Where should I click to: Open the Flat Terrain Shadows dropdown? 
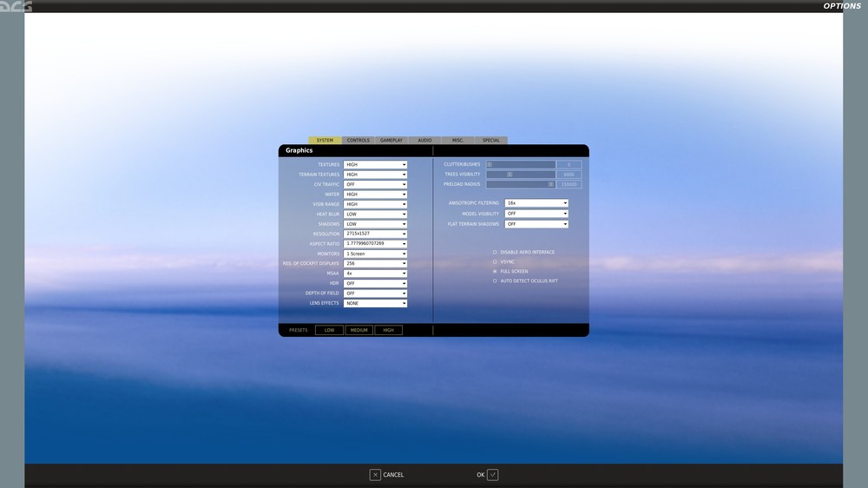[x=536, y=224]
